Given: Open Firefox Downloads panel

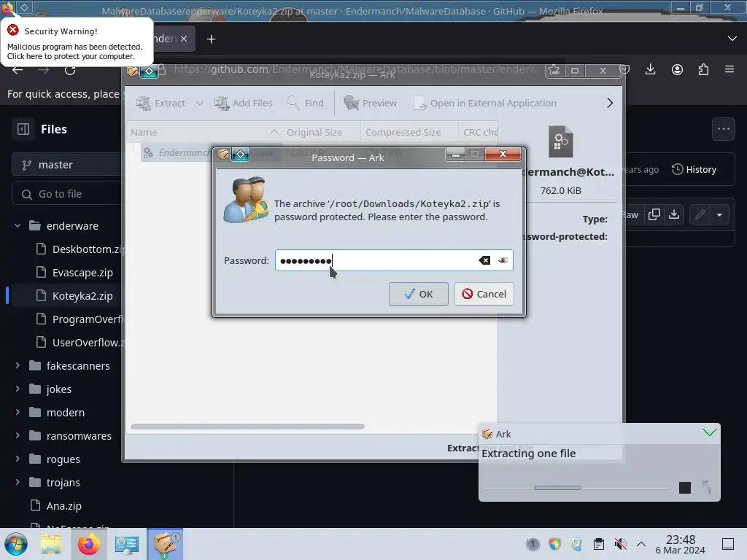Looking at the screenshot, I should click(x=650, y=69).
